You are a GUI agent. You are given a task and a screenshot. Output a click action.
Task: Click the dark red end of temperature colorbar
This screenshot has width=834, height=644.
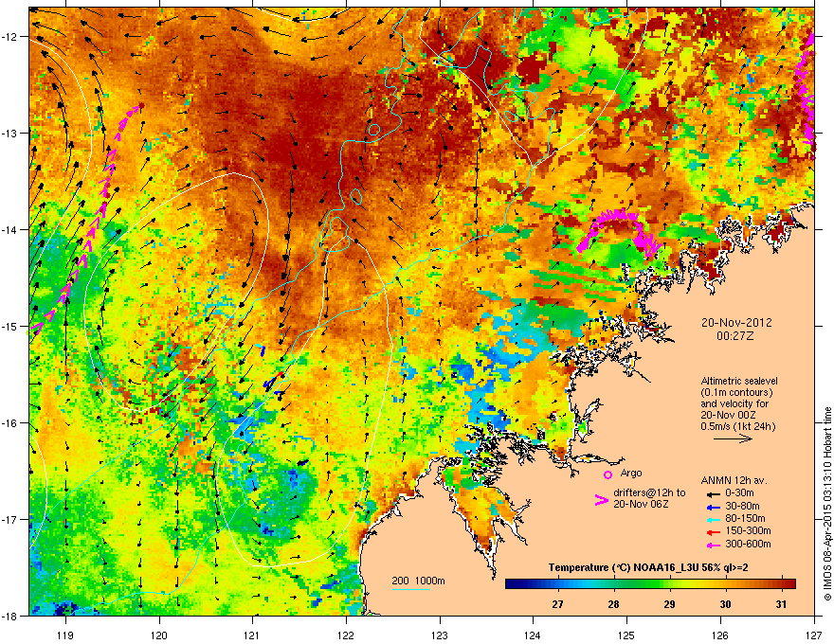791,583
